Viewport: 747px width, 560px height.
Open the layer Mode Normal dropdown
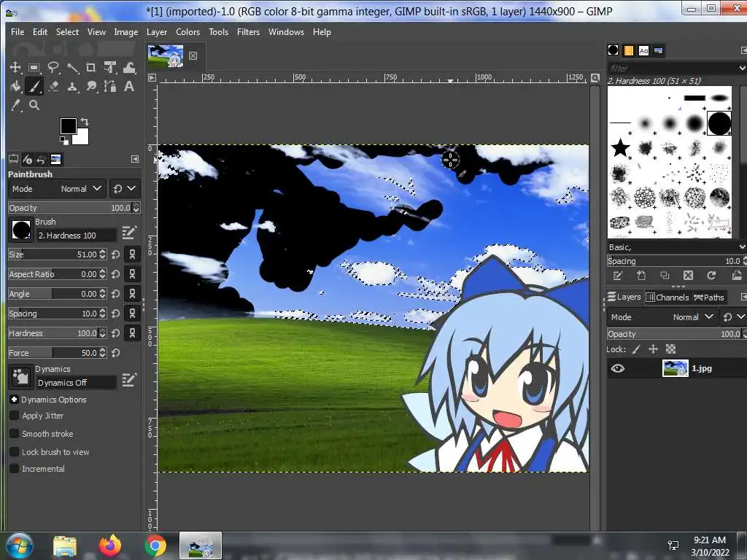tap(662, 317)
